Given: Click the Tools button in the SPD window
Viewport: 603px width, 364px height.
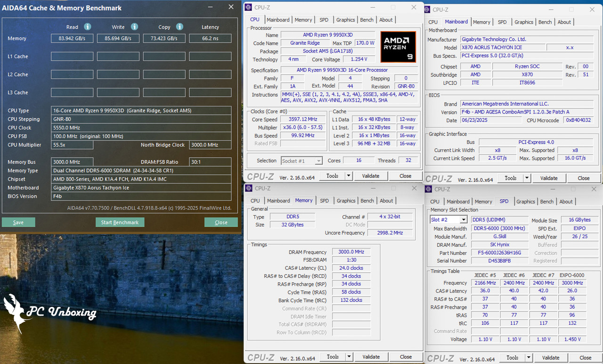Looking at the screenshot, I should click(512, 357).
